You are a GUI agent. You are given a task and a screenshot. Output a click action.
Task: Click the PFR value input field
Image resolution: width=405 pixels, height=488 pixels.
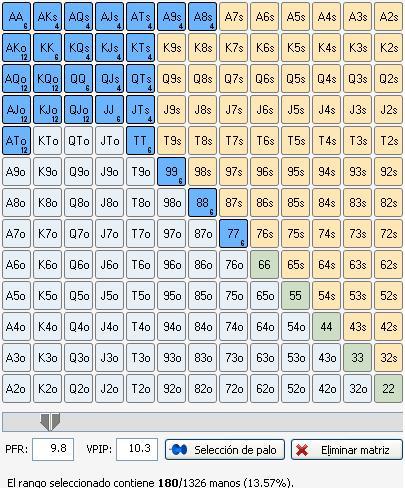click(53, 450)
